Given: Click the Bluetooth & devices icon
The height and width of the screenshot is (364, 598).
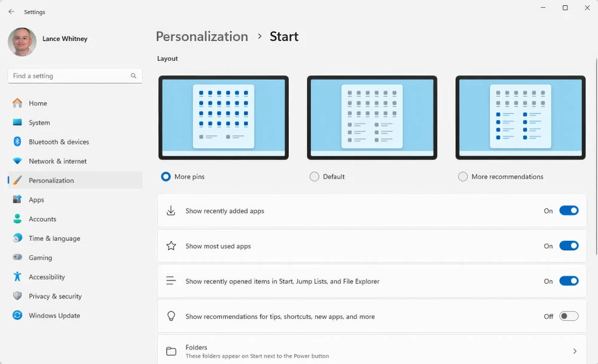Looking at the screenshot, I should 17,142.
